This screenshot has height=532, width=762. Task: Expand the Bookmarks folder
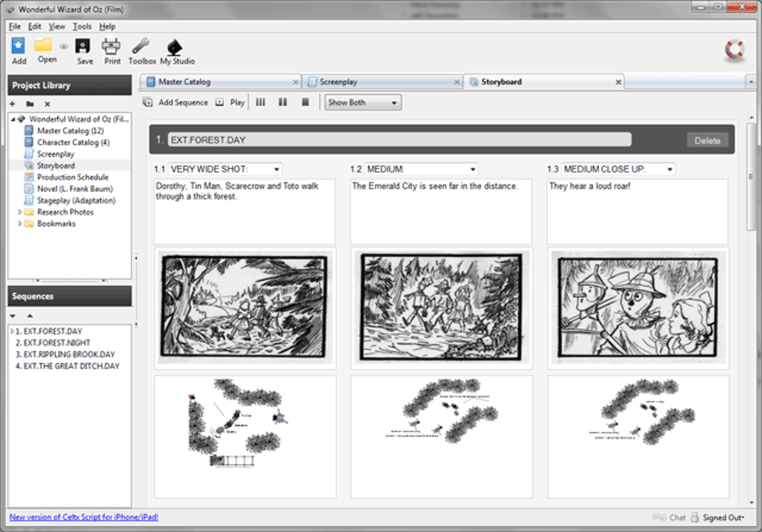point(19,224)
